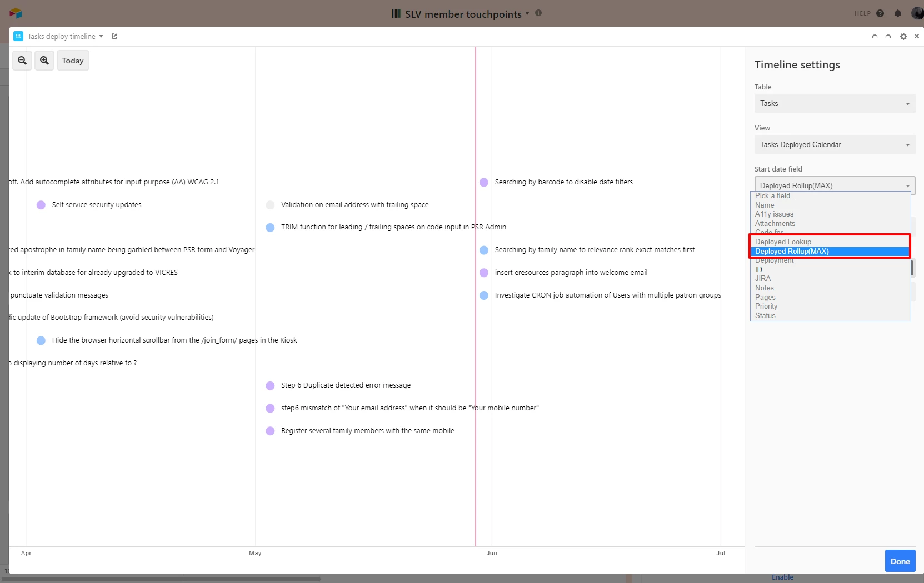Open the Bootstrap framework update task
924x583 pixels.
click(x=111, y=318)
